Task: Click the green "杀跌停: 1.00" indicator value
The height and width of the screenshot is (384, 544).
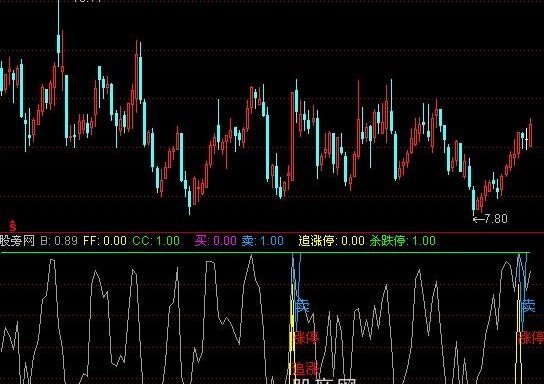Action: (402, 241)
